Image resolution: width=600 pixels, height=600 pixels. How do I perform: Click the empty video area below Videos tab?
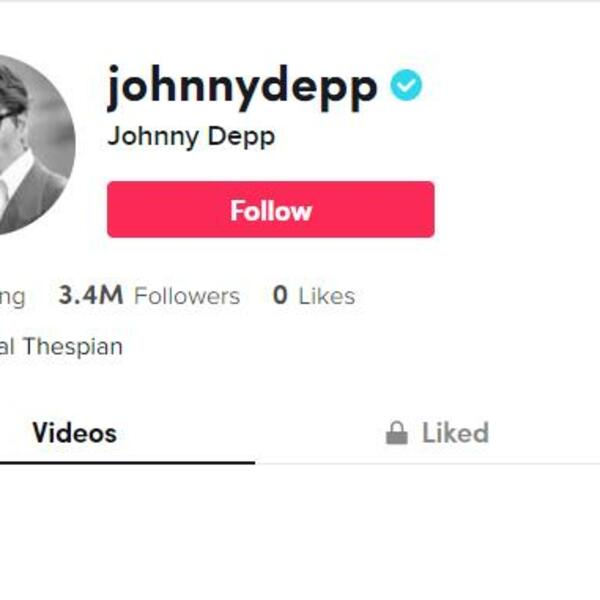click(127, 532)
